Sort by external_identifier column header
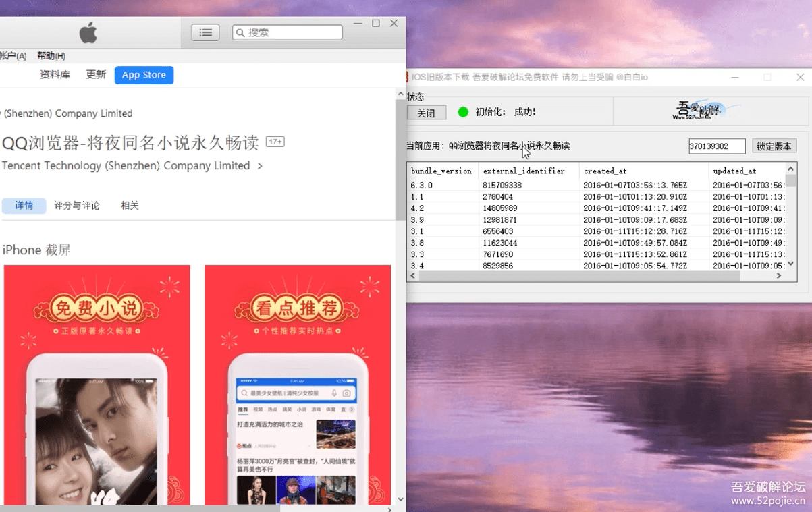 529,171
